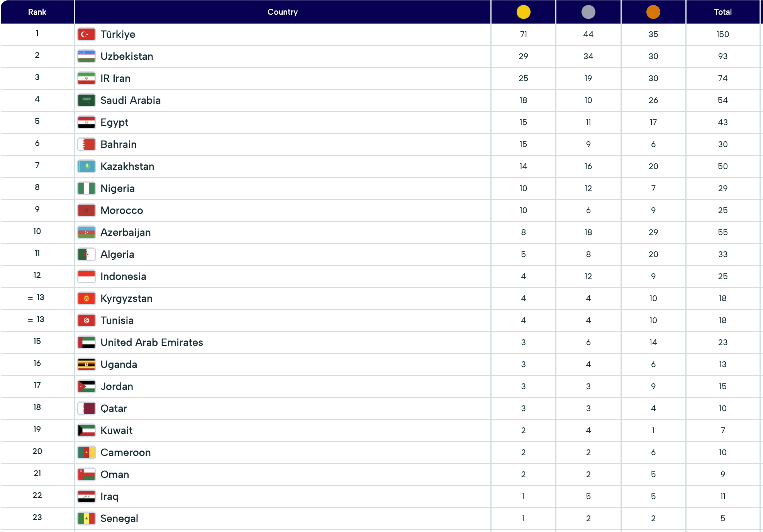Click the Rank column header
This screenshot has width=763, height=532.
pyautogui.click(x=37, y=12)
